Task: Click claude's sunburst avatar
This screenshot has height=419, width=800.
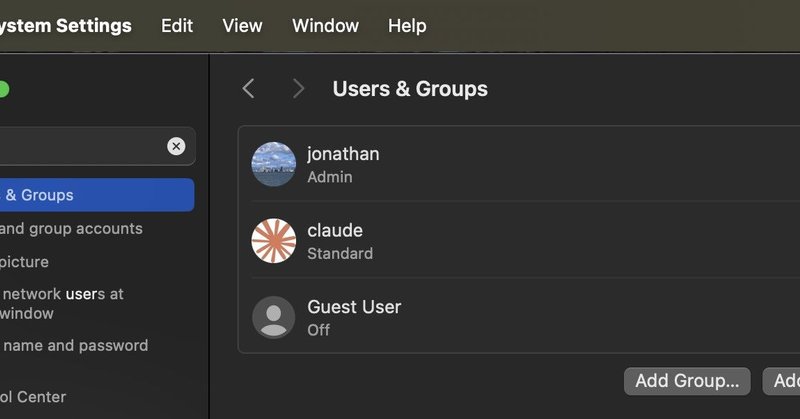Action: point(274,241)
